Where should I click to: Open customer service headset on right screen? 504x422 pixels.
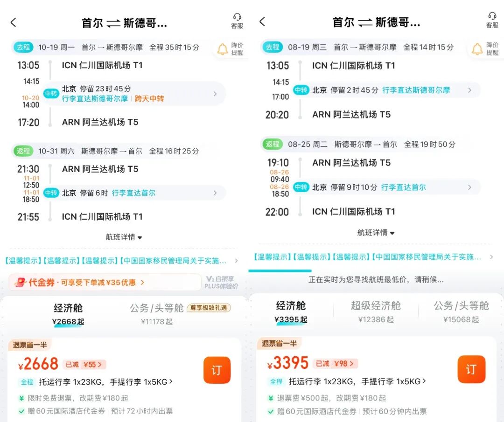(492, 21)
